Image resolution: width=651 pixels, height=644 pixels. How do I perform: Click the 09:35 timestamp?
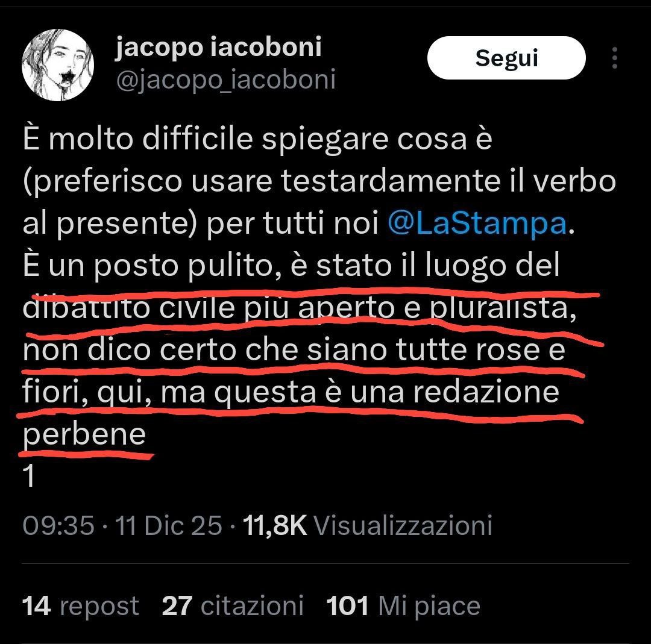click(x=58, y=525)
